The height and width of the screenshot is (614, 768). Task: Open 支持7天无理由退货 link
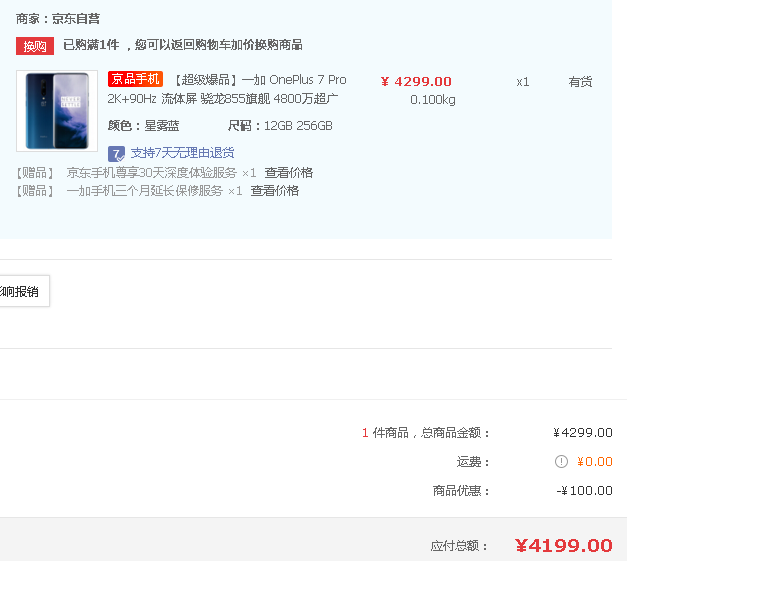(x=182, y=153)
